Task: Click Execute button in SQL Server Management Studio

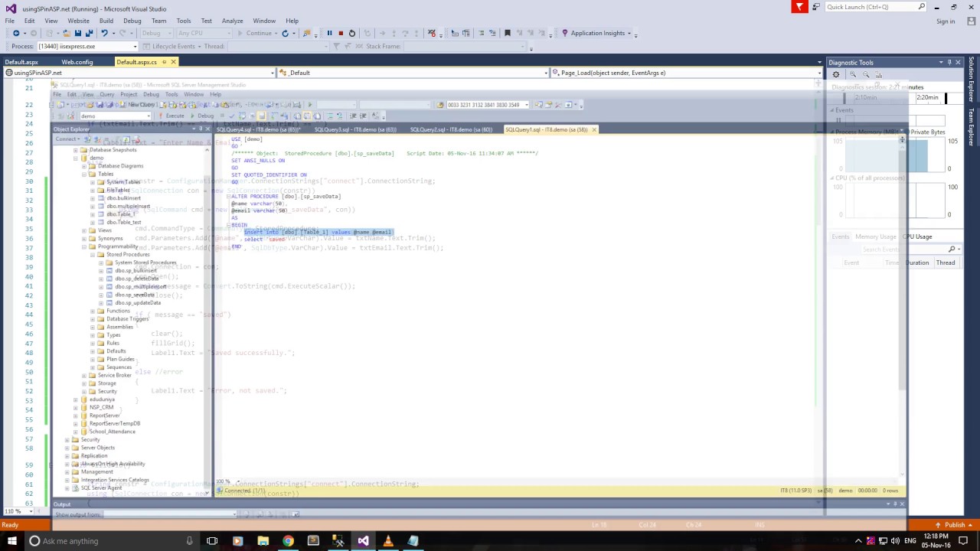Action: pos(171,116)
